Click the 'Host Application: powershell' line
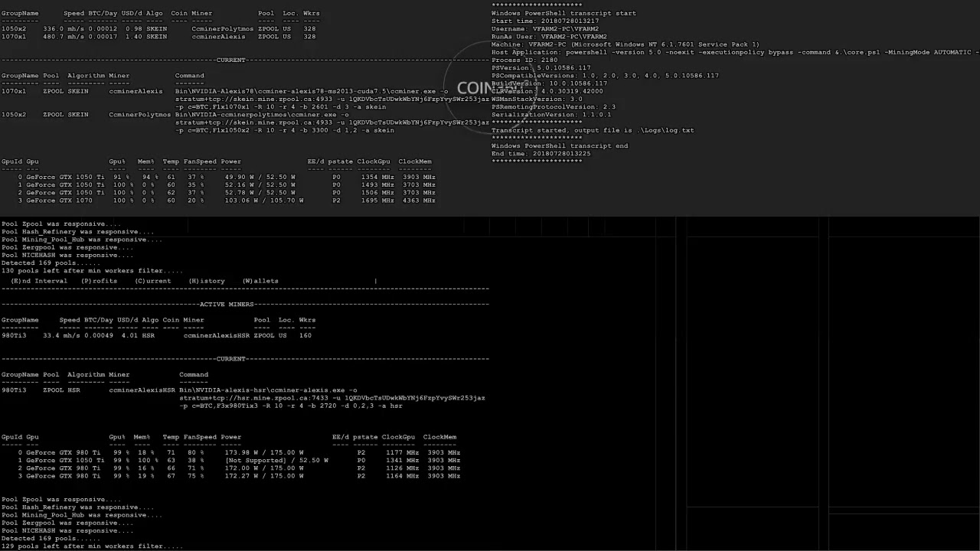Viewport: 980px width, 551px height. pos(735,52)
